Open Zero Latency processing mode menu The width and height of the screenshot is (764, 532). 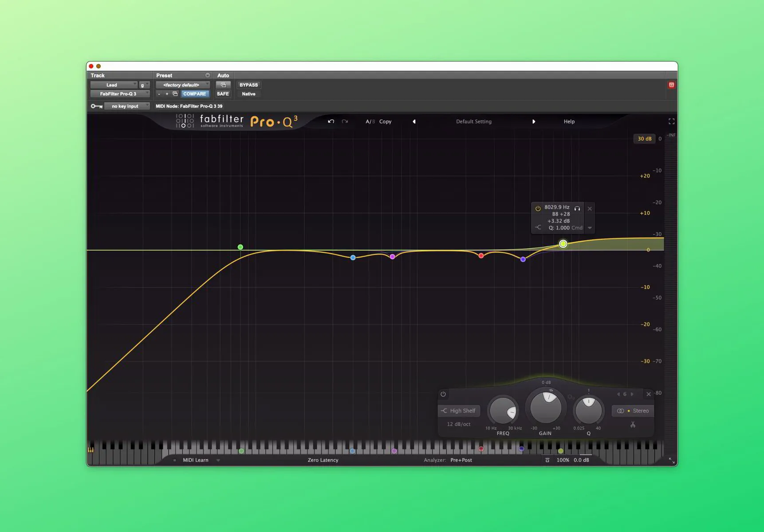[323, 460]
